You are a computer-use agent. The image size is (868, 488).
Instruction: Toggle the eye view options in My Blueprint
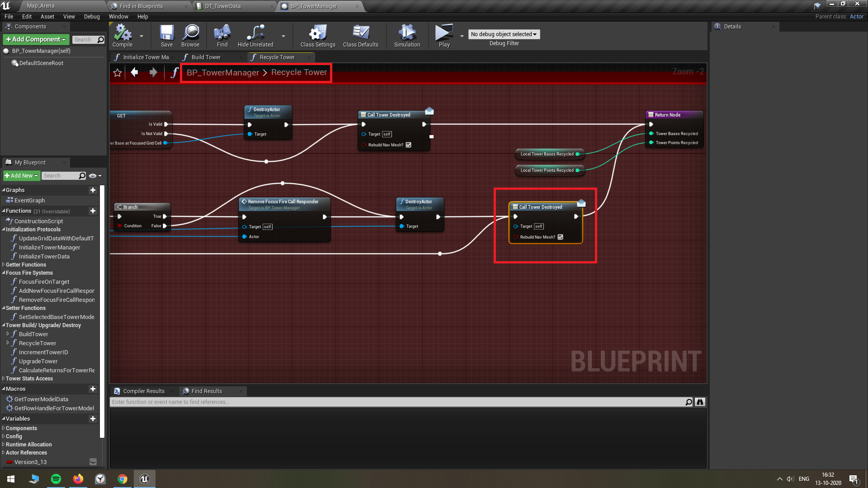coord(93,176)
